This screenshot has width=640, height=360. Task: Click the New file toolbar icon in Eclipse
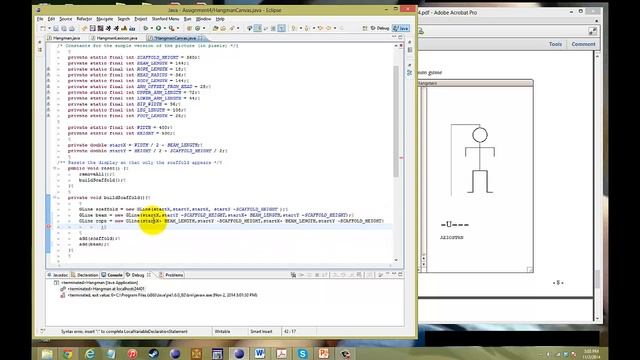tap(43, 28)
